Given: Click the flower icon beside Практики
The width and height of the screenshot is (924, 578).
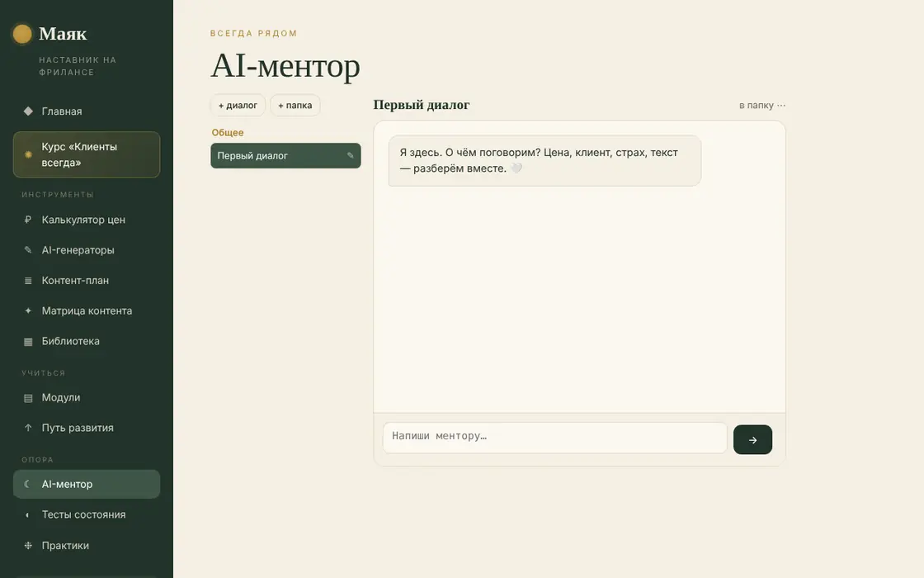Looking at the screenshot, I should (x=28, y=546).
